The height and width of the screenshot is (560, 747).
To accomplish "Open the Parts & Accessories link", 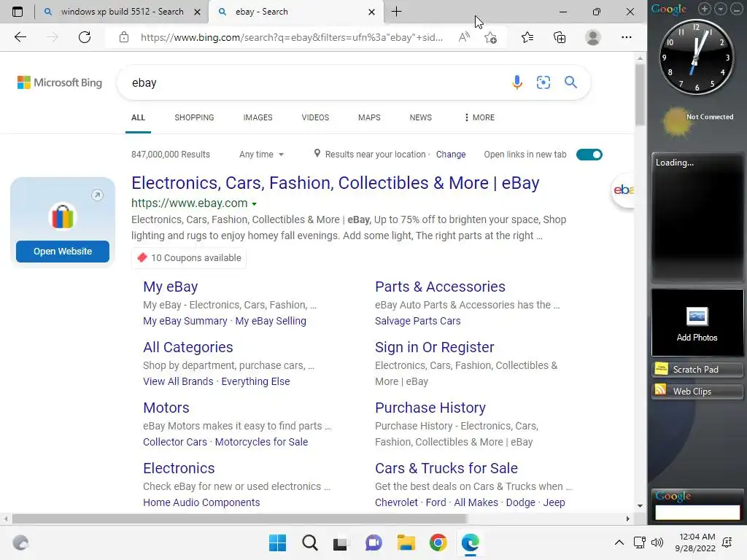I will 440,287.
